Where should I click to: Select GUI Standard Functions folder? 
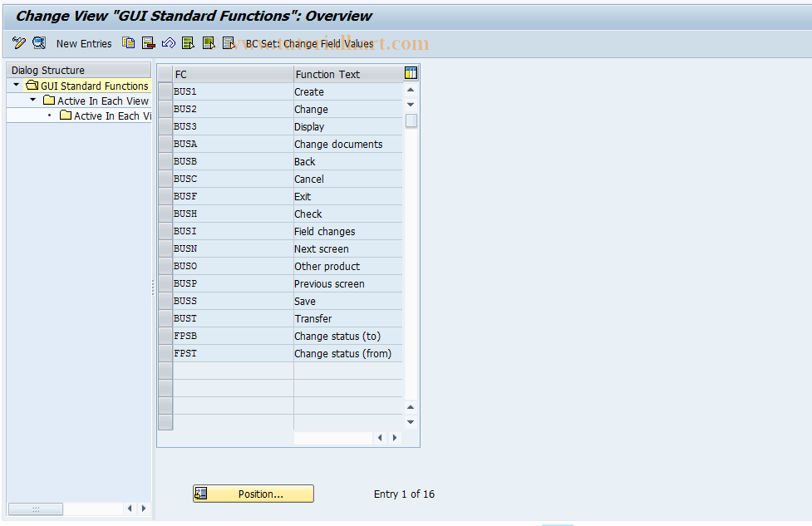(87, 86)
